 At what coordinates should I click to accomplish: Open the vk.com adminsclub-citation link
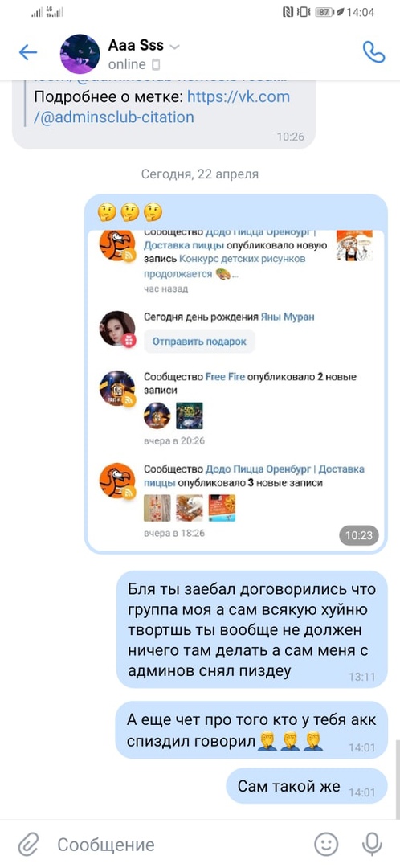click(161, 107)
